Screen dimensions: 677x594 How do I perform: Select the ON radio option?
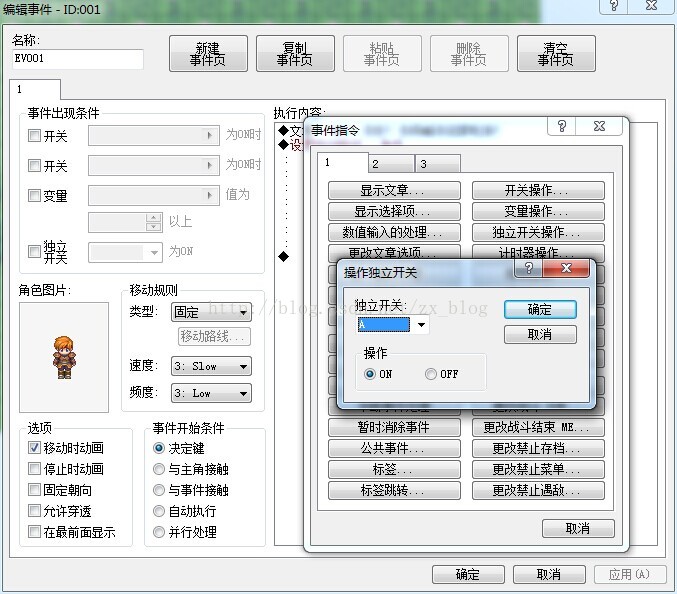tap(370, 374)
